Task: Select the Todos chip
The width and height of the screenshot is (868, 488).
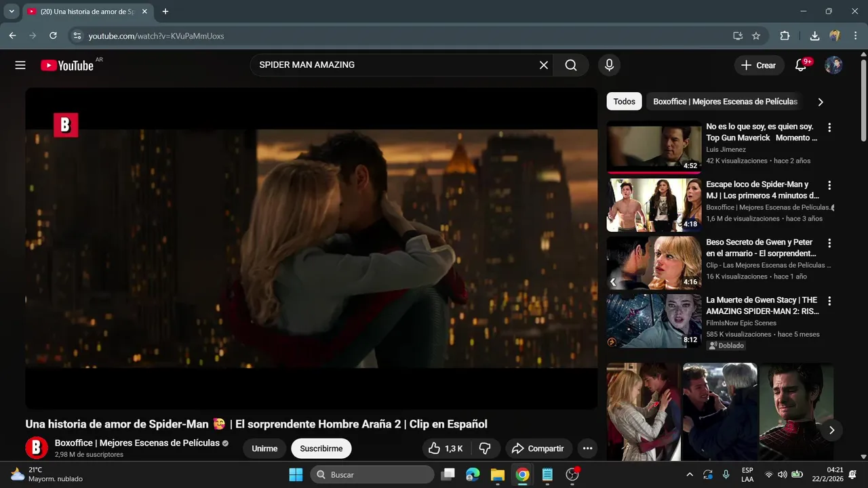Action: pyautogui.click(x=624, y=102)
